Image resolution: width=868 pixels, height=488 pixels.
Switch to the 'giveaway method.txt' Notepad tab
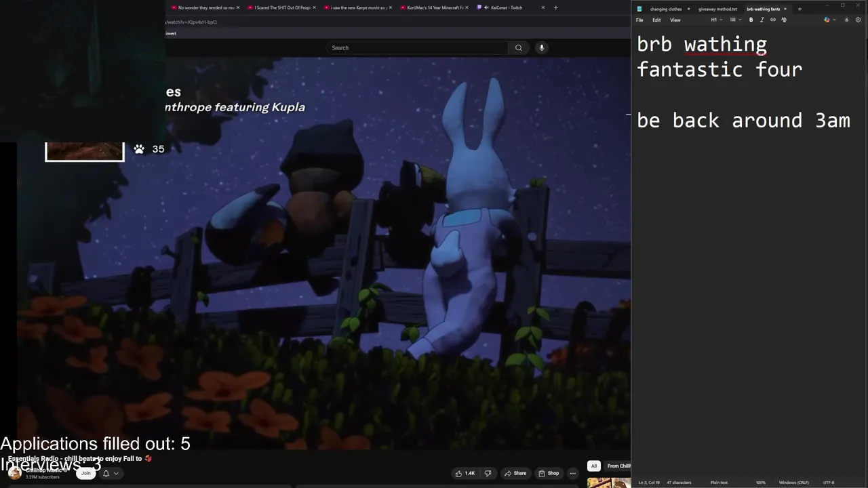coord(717,9)
